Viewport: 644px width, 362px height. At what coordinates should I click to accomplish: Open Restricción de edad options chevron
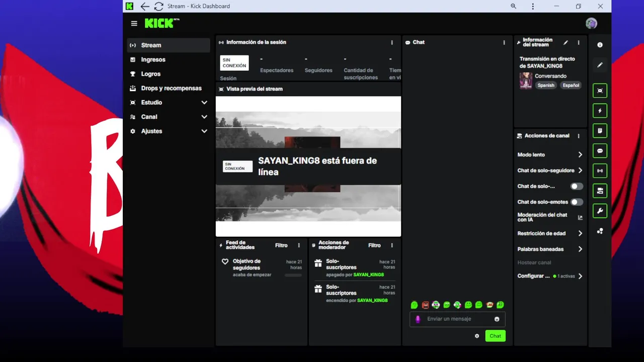point(580,233)
